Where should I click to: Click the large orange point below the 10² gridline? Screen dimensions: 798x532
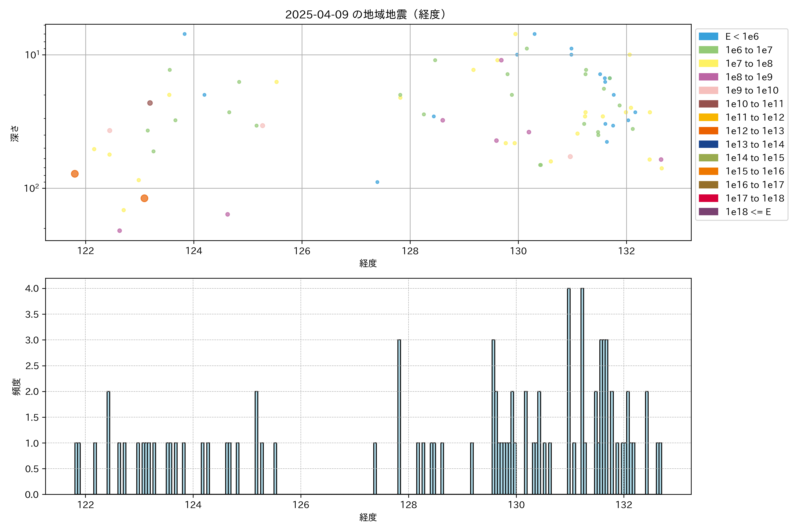(144, 198)
